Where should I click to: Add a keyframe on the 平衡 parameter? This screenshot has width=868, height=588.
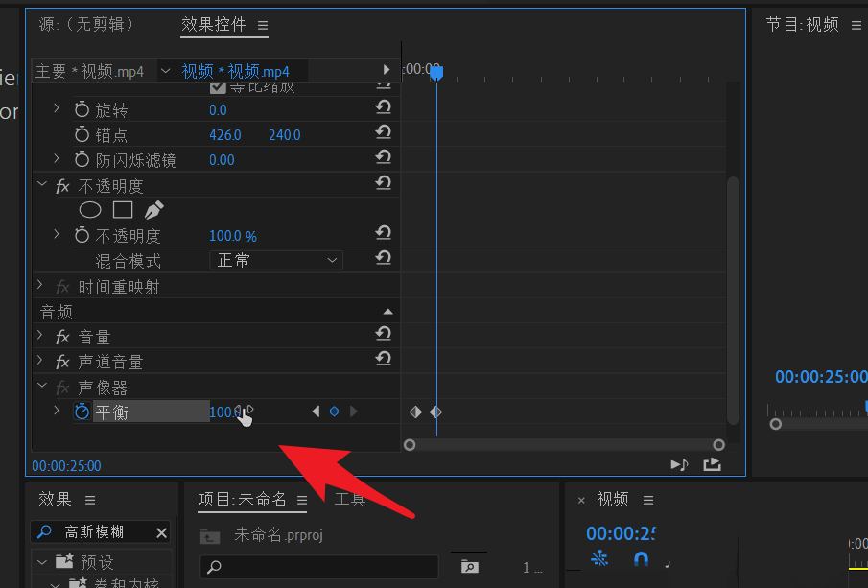(334, 411)
